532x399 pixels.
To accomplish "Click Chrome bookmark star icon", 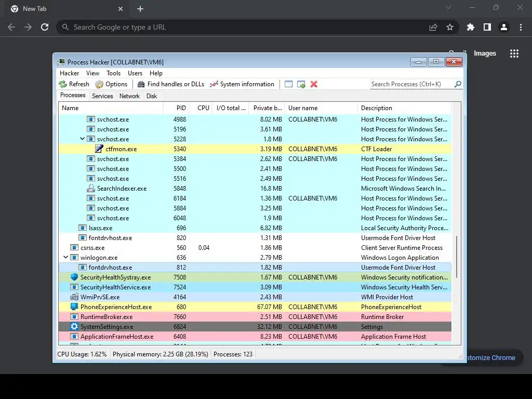I will point(450,27).
